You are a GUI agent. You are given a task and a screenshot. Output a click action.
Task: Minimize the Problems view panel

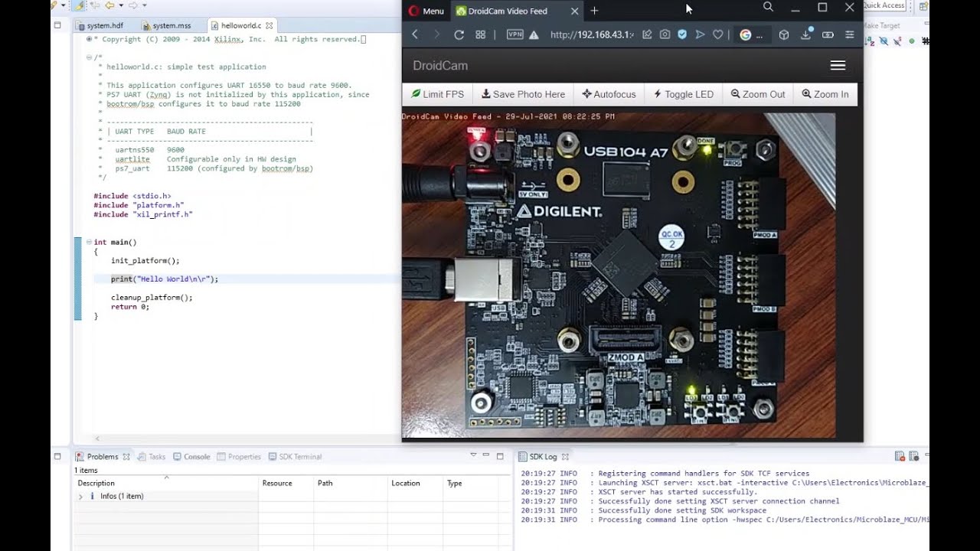[x=486, y=455]
